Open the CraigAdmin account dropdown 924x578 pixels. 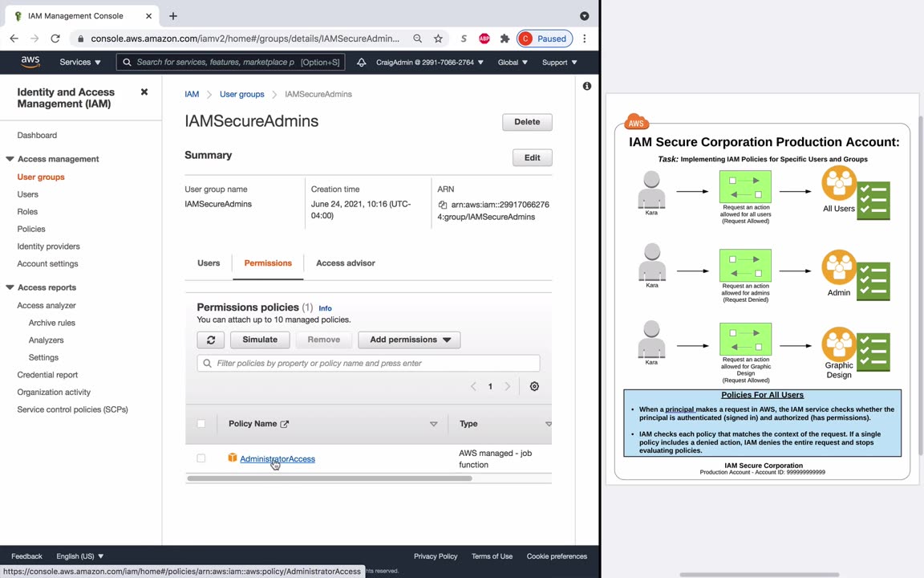tap(430, 62)
